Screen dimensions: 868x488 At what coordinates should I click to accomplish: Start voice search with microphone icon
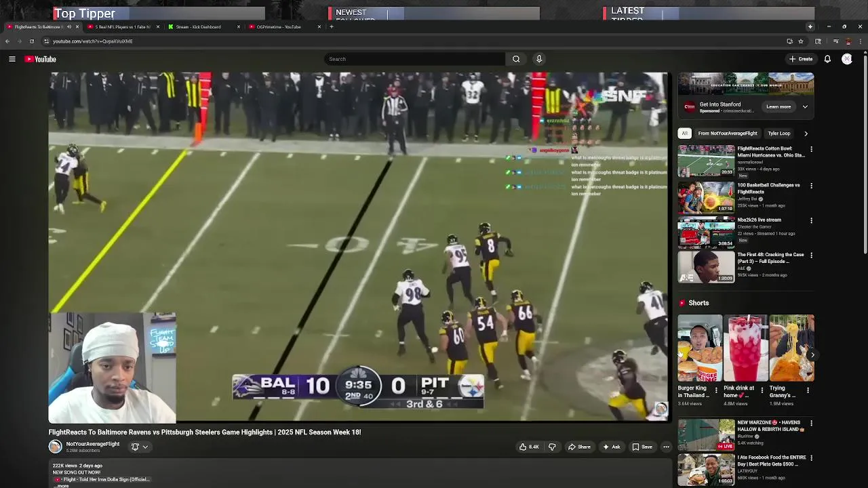539,59
